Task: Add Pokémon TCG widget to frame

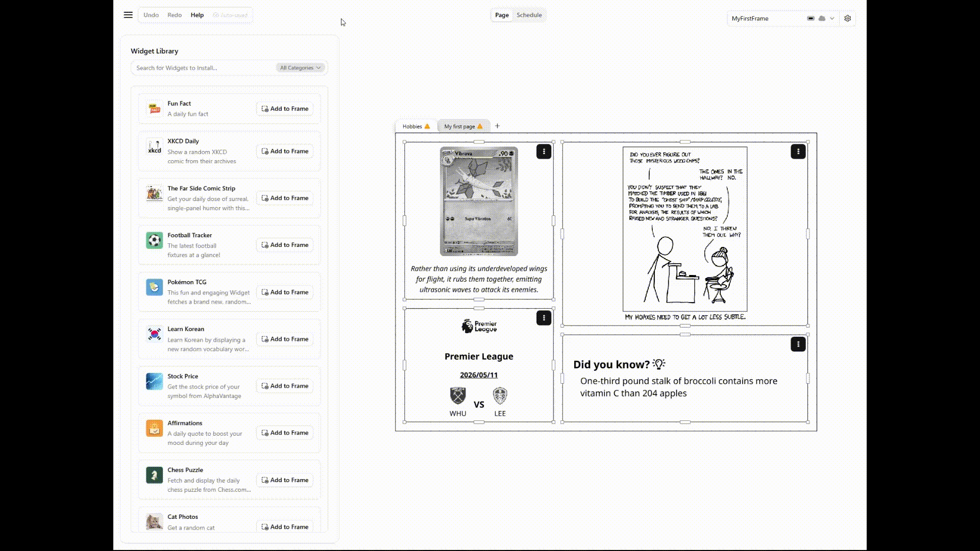Action: coord(285,292)
